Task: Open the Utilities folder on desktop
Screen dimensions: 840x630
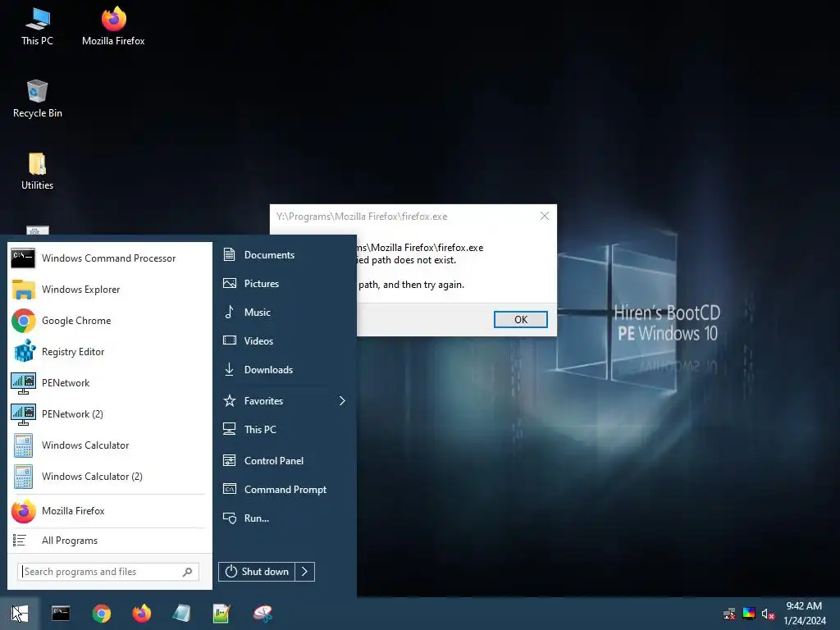Action: (x=37, y=171)
